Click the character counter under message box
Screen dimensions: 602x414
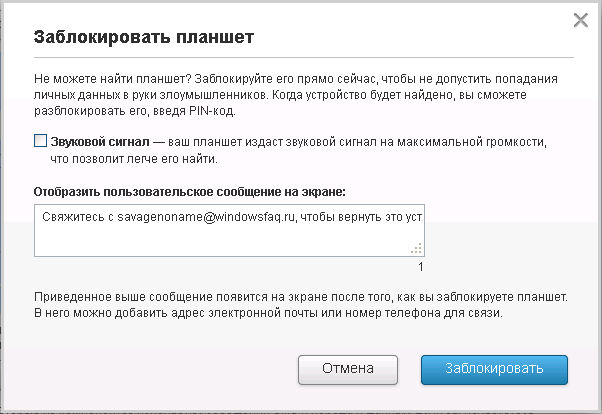point(421,267)
